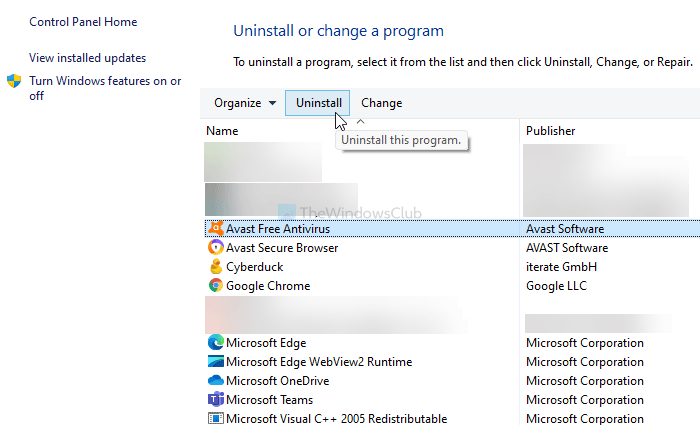The width and height of the screenshot is (700, 425).
Task: Click the Avast Secure Browser icon
Action: [215, 248]
